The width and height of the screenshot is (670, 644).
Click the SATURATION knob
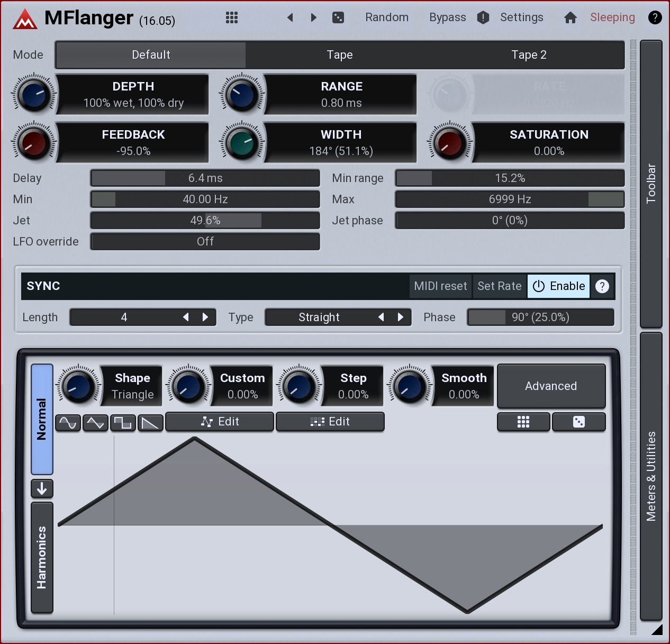[x=450, y=143]
